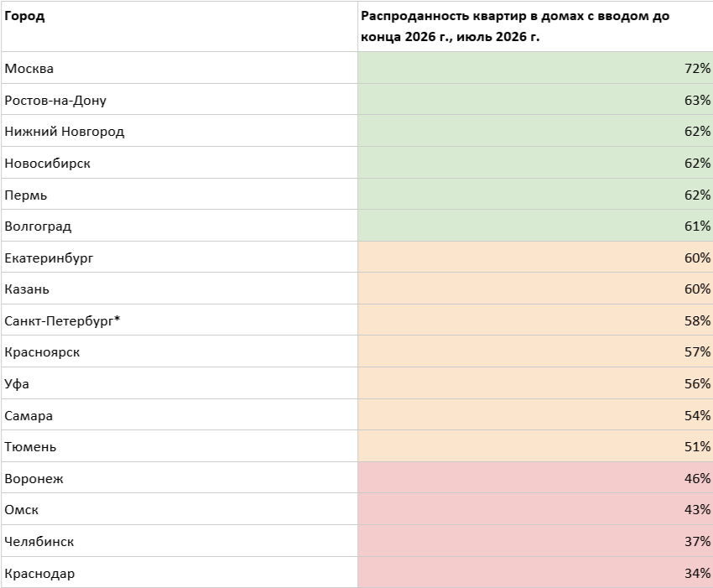This screenshot has width=713, height=588.
Task: Select the Москва city cell
Action: [x=180, y=68]
